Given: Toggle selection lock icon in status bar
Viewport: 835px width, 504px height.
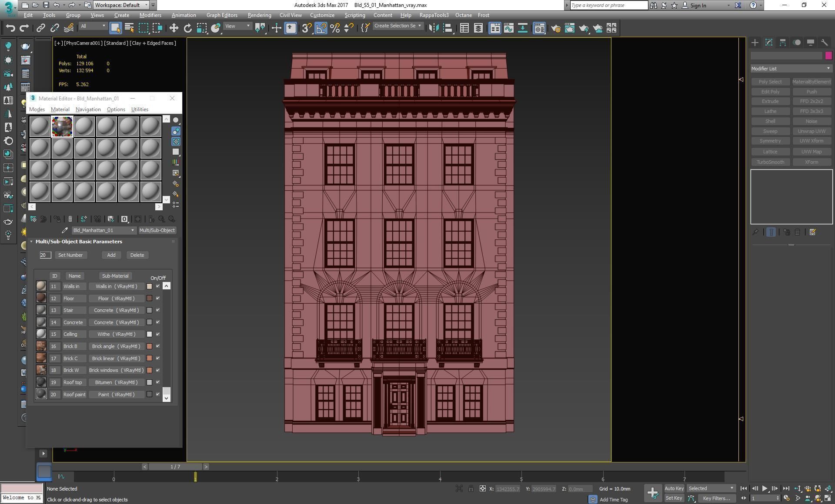Looking at the screenshot, I should click(471, 489).
